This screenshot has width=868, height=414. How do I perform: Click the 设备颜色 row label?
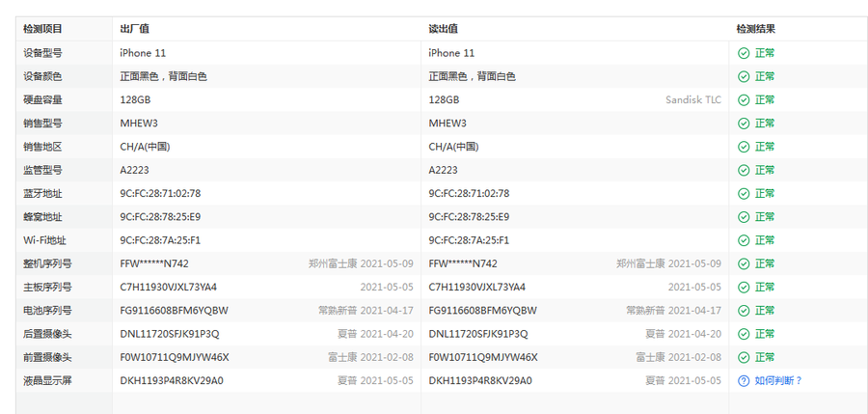click(42, 76)
